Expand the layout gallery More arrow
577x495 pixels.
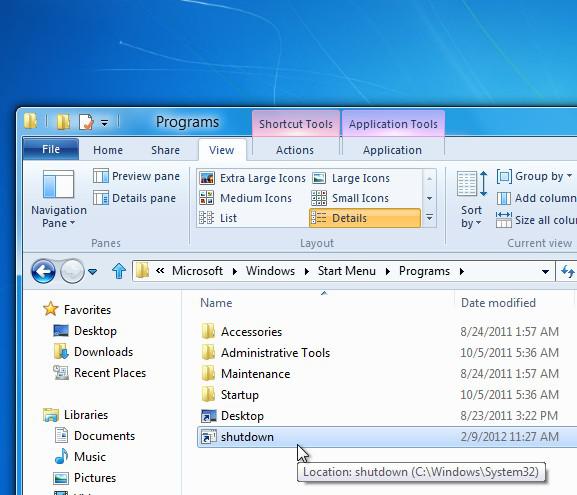click(x=429, y=218)
